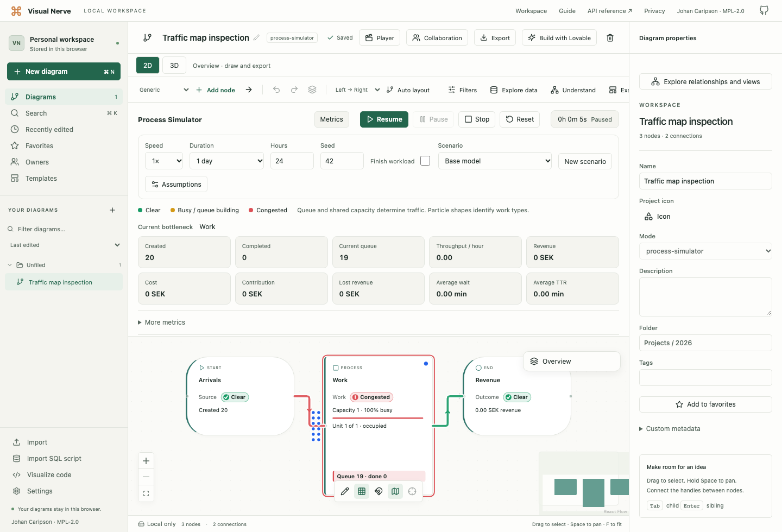Resume the process simulation
Screen dimensions: 782x532
tap(384, 119)
